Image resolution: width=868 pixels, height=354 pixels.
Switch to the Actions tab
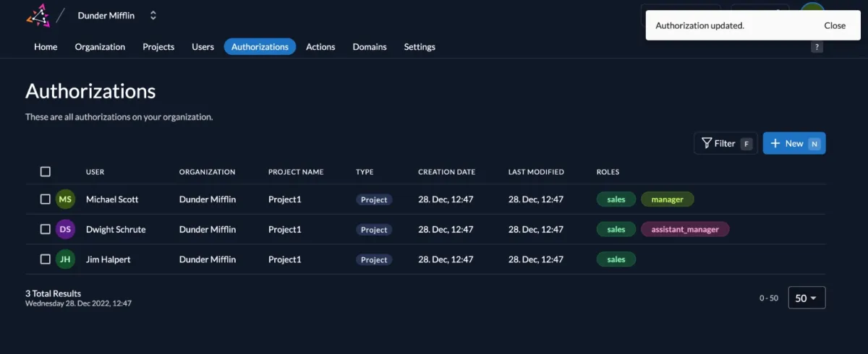tap(320, 47)
